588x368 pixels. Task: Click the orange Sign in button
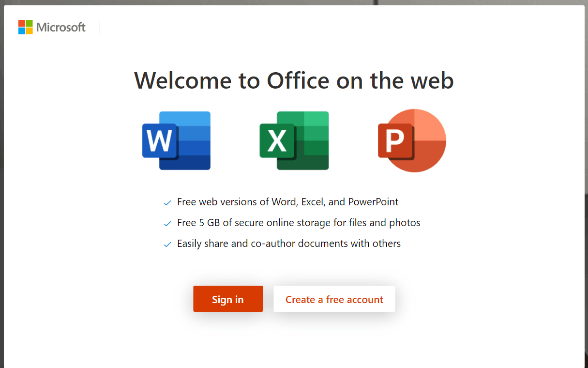228,299
